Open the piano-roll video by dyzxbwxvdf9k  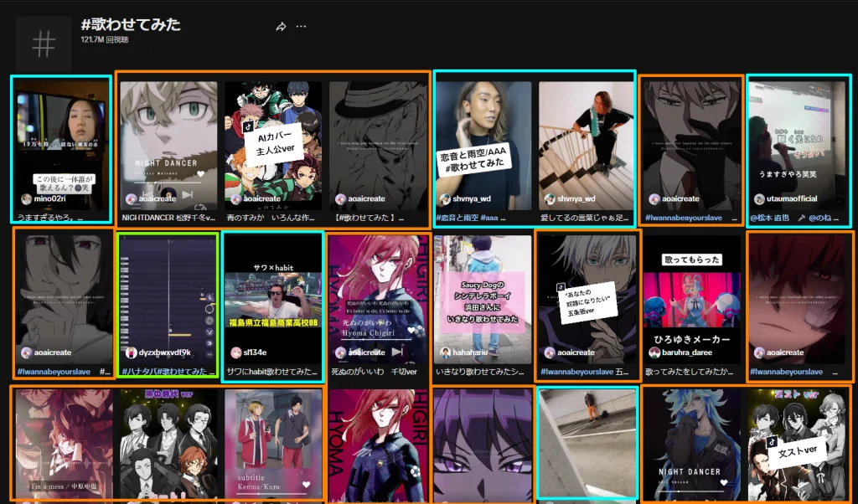[x=168, y=300]
